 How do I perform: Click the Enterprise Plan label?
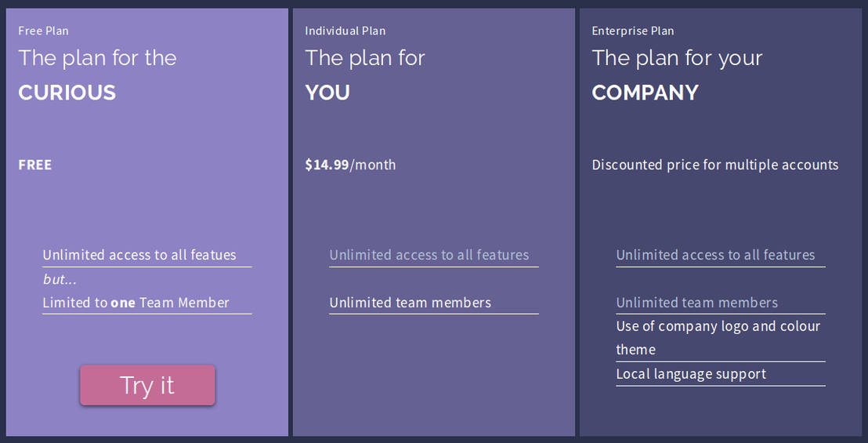(x=633, y=31)
